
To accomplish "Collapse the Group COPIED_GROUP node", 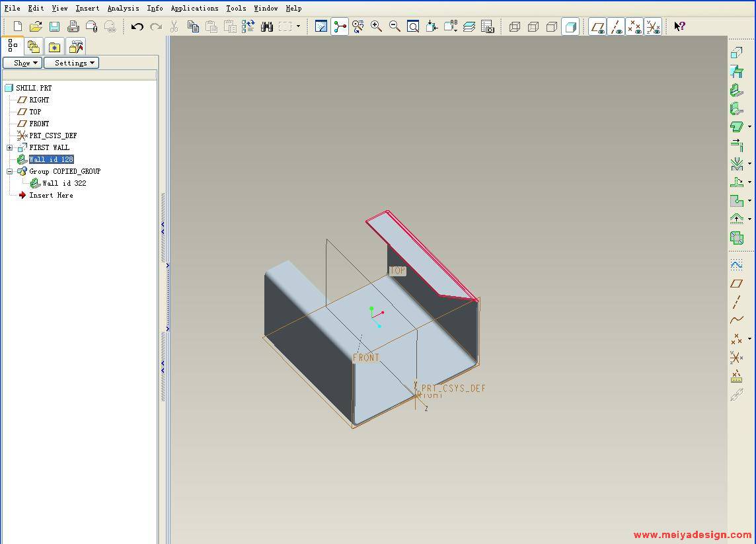I will [x=10, y=171].
